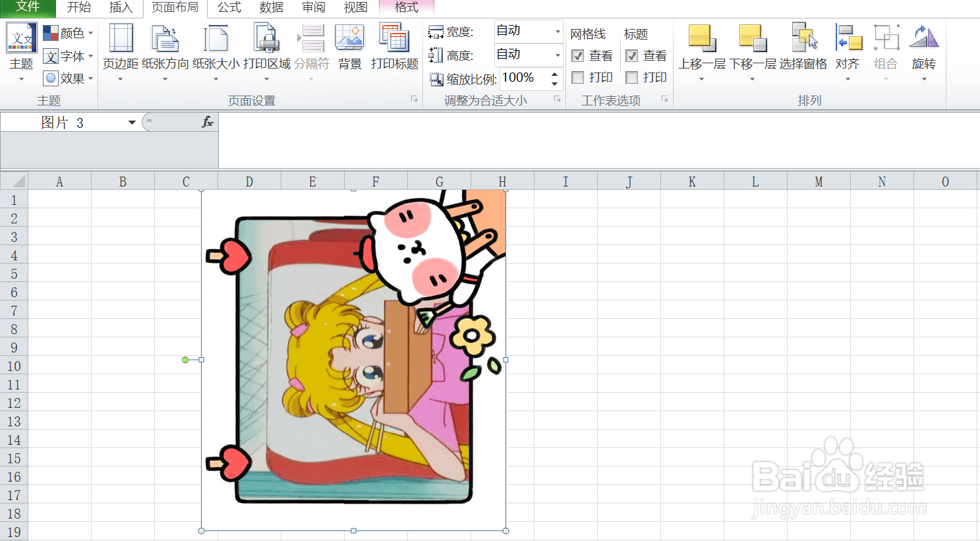This screenshot has height=541, width=980.
Task: Click the Background (背景) icon
Action: click(x=349, y=38)
